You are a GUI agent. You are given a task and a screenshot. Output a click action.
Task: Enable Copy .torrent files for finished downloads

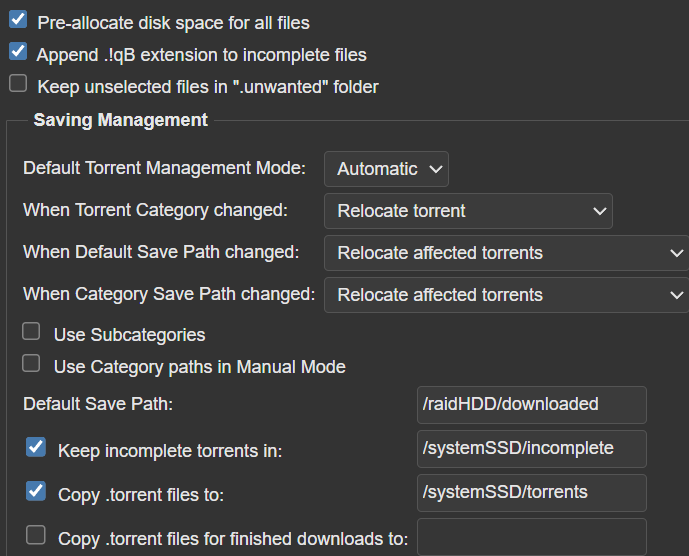(36, 535)
